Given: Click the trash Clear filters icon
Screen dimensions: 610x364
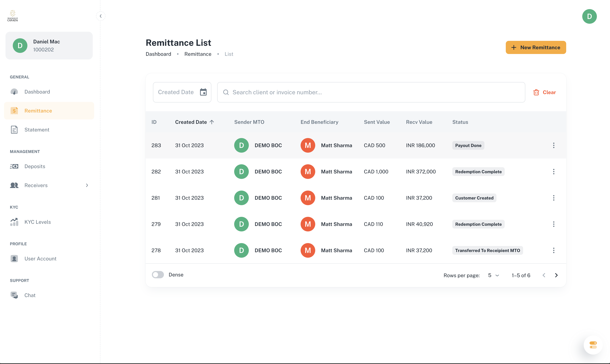Looking at the screenshot, I should pos(536,92).
